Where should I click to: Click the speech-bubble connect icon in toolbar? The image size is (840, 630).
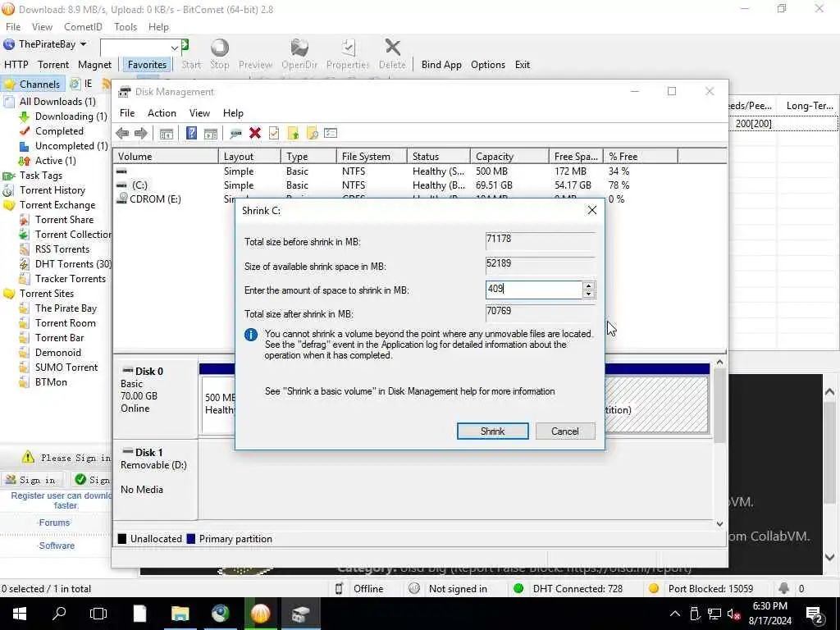235,134
